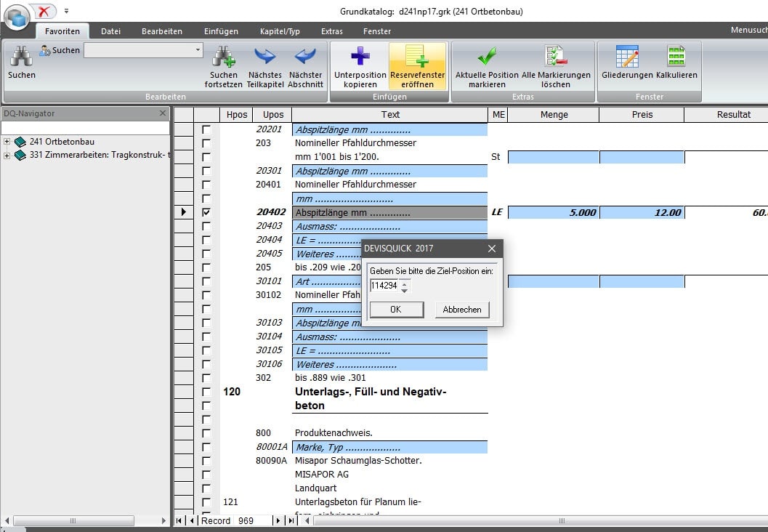
Task: Click the red X quick access icon
Action: coord(44,11)
